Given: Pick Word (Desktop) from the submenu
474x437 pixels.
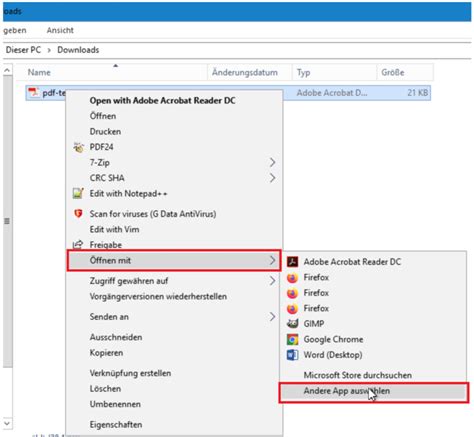Looking at the screenshot, I should (333, 355).
